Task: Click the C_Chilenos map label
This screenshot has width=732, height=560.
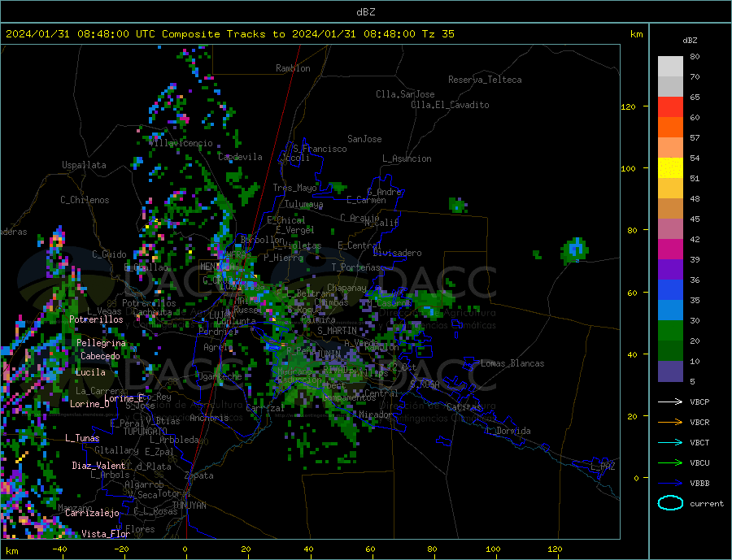Action: pos(85,200)
